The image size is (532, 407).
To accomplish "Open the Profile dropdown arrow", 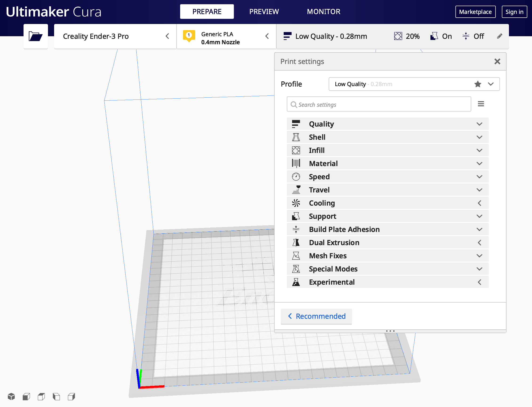I will [x=491, y=84].
